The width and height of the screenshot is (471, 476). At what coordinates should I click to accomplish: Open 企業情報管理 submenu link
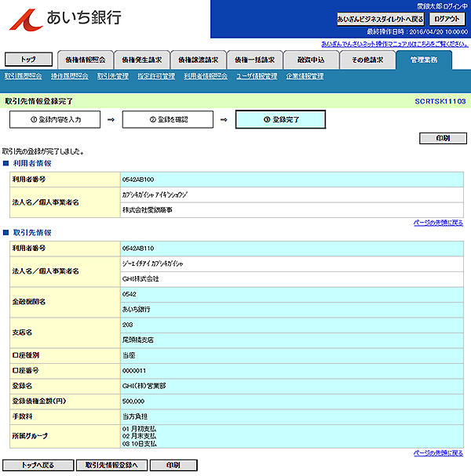pos(305,76)
